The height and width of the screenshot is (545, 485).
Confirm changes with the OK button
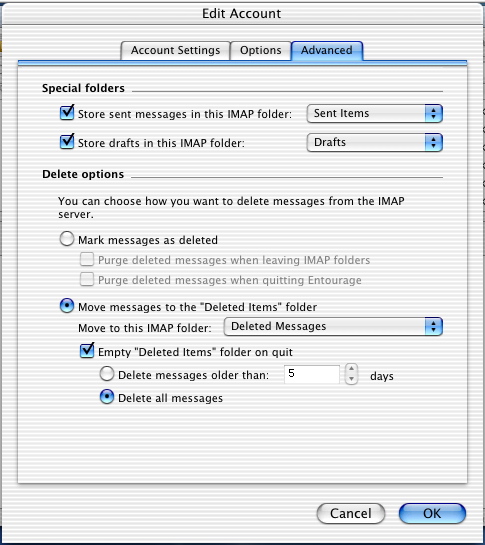tap(432, 513)
